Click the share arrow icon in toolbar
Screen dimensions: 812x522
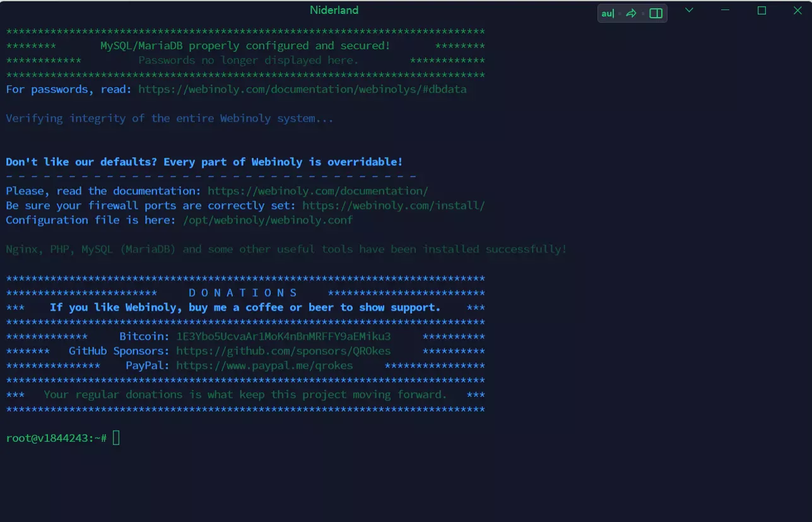tap(631, 13)
